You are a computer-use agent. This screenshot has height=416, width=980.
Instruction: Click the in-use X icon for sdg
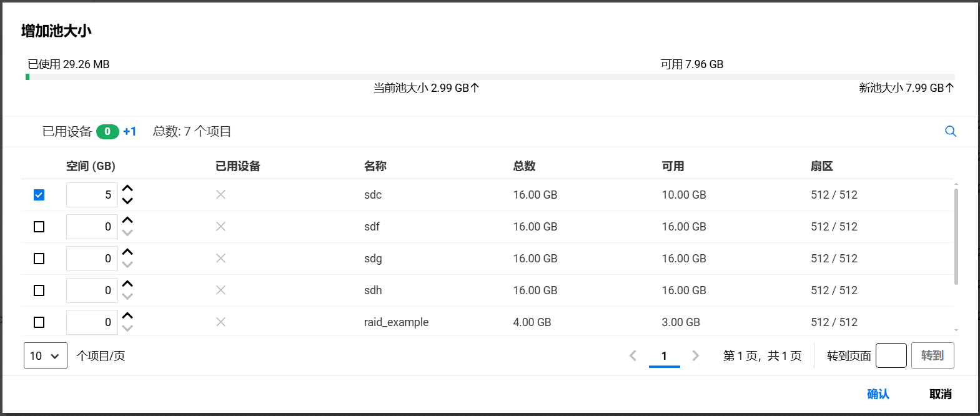[220, 259]
